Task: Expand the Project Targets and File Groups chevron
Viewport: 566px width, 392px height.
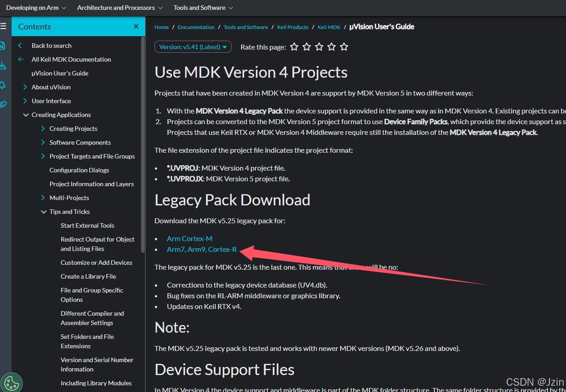Action: click(x=43, y=156)
